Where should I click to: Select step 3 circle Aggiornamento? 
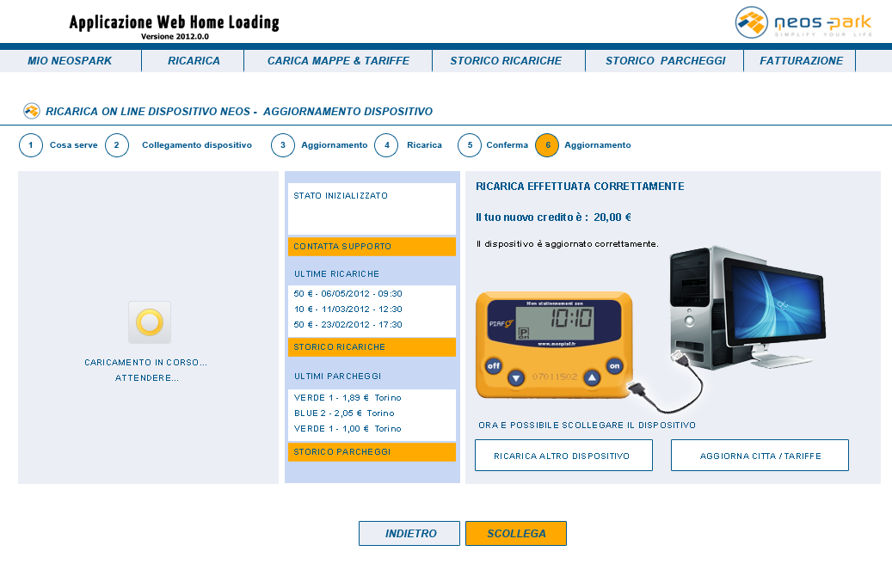tap(283, 145)
